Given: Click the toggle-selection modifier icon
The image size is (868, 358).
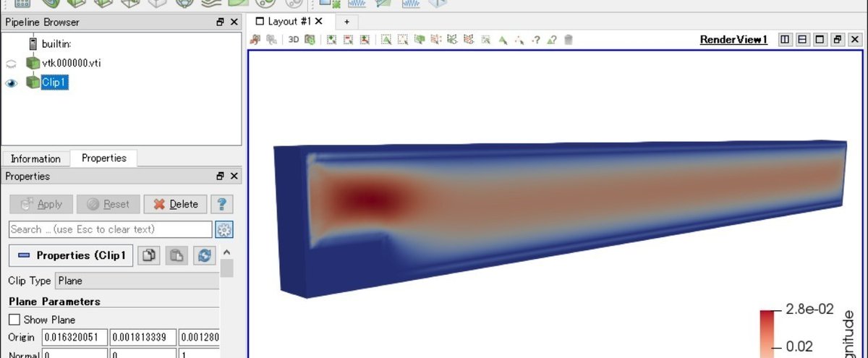Looking at the screenshot, I should coord(365,40).
